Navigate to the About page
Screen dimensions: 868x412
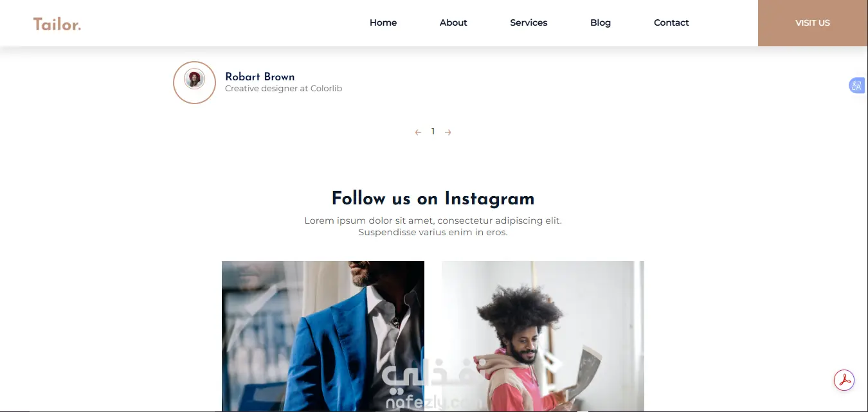coord(453,22)
